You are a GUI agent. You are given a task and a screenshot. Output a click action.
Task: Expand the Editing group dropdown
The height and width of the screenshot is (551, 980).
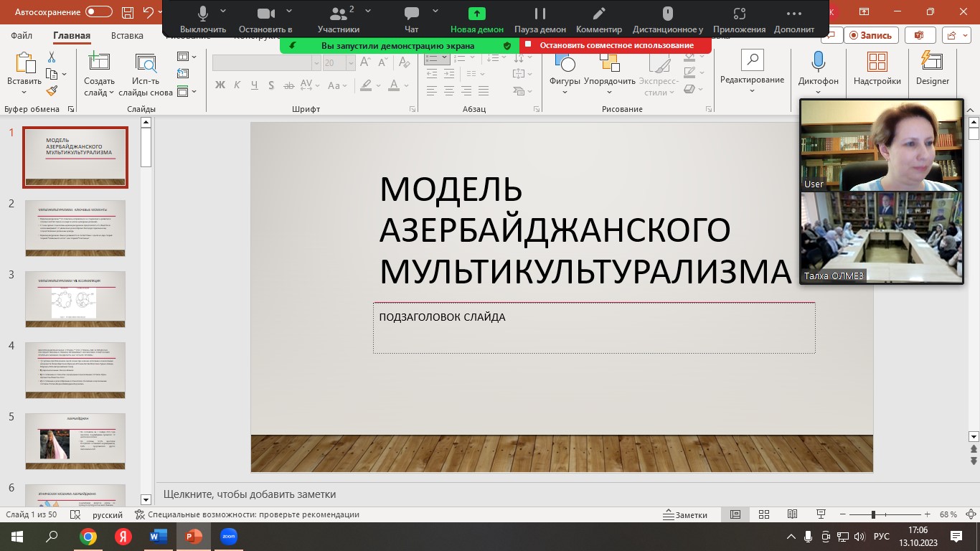(x=752, y=90)
